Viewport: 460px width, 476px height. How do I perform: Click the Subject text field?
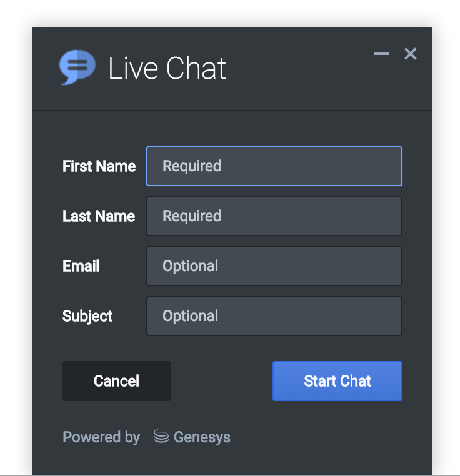pos(274,316)
